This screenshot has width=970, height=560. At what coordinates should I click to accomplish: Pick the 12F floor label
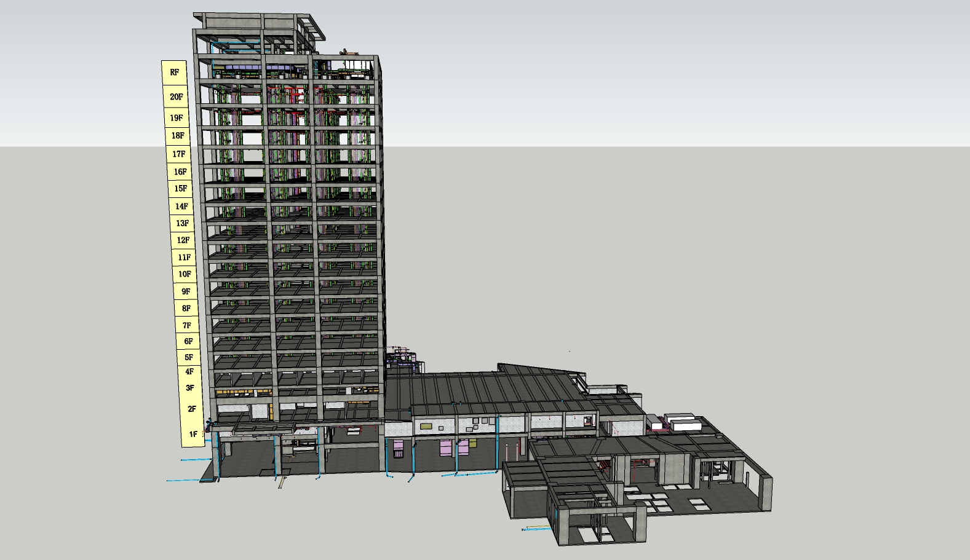(x=183, y=240)
